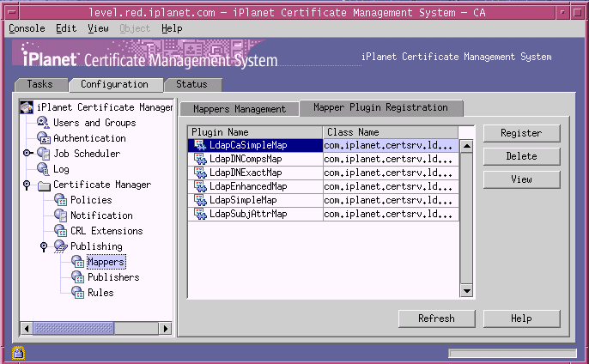
Task: Open the Help menu
Action: pyautogui.click(x=172, y=28)
